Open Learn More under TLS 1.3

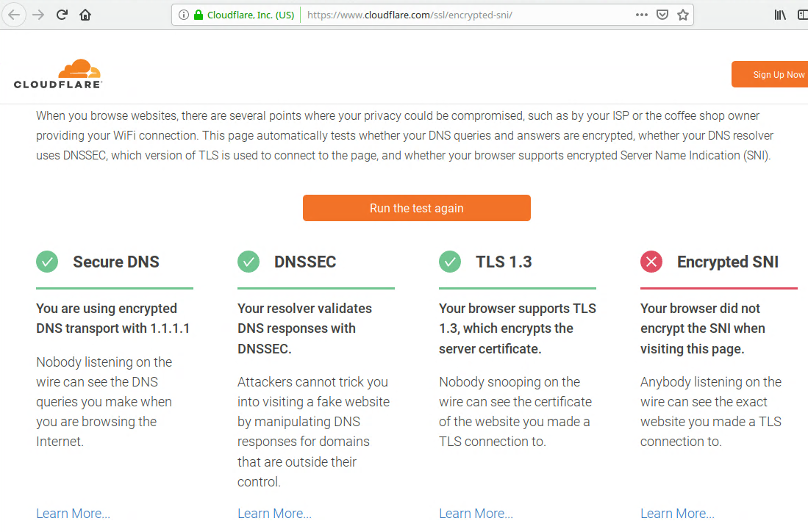click(x=476, y=514)
